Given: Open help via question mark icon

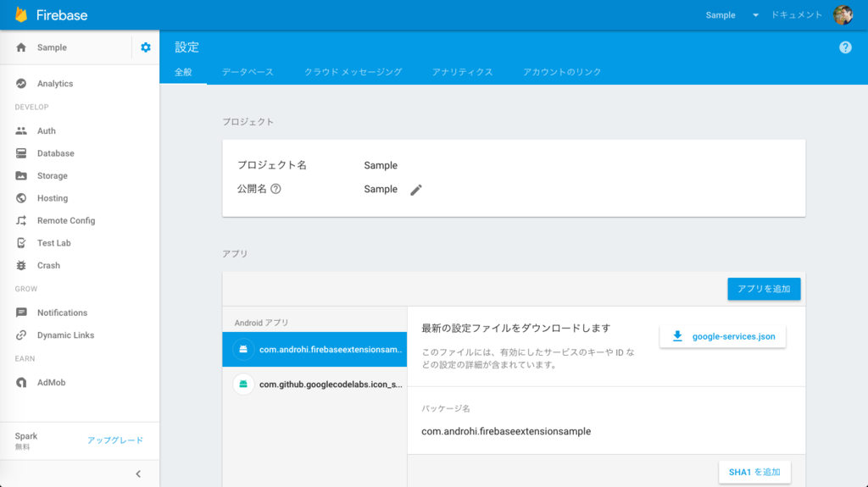Looking at the screenshot, I should click(845, 47).
